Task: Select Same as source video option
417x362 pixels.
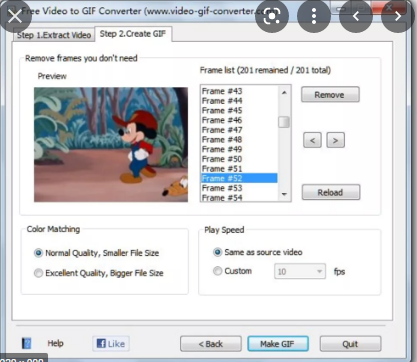Action: [258, 252]
